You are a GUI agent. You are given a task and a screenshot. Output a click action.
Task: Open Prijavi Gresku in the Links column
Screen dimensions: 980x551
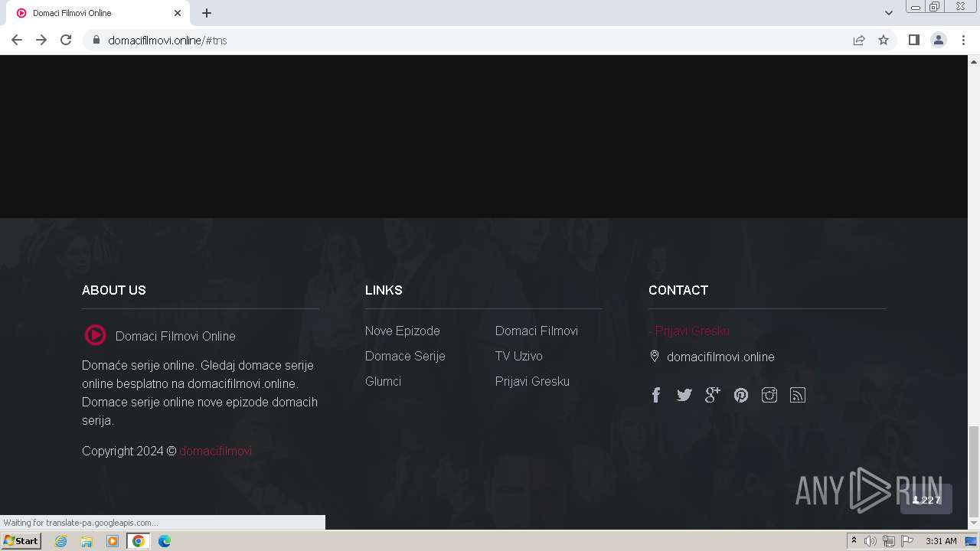click(x=532, y=381)
